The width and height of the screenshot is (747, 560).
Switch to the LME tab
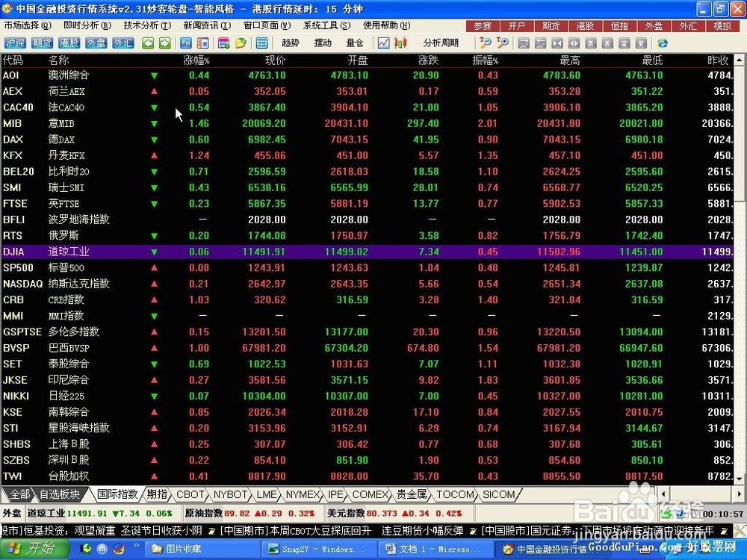point(267,494)
